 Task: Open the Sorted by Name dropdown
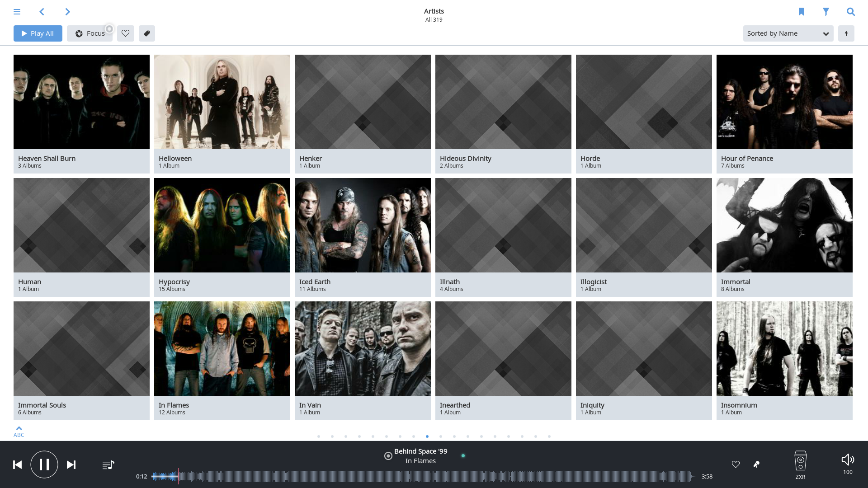point(788,33)
